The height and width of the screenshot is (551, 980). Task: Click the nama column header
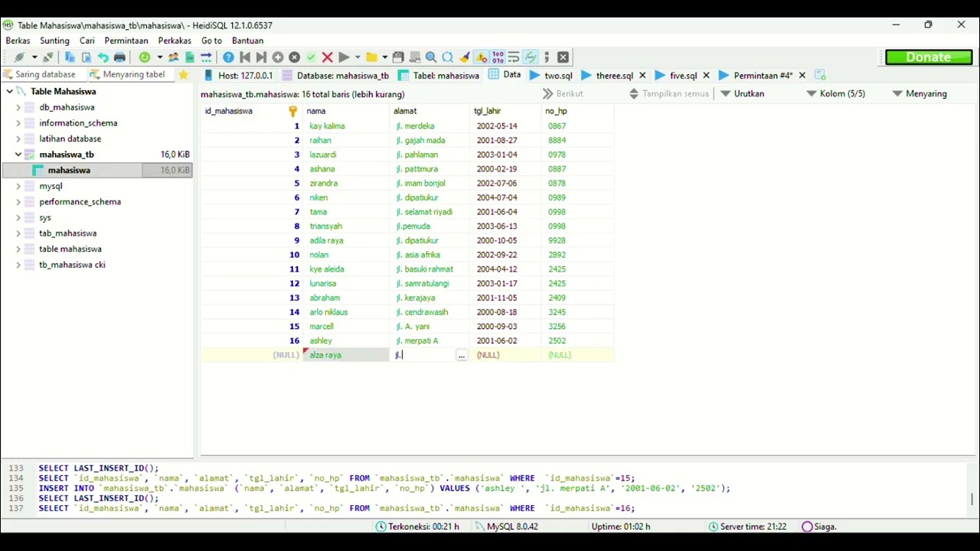346,111
